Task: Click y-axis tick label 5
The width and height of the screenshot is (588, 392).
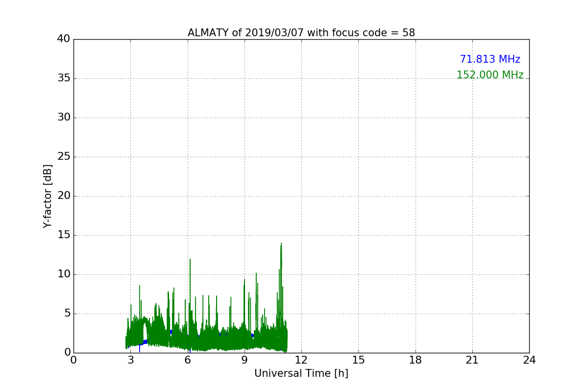Action: (x=67, y=314)
